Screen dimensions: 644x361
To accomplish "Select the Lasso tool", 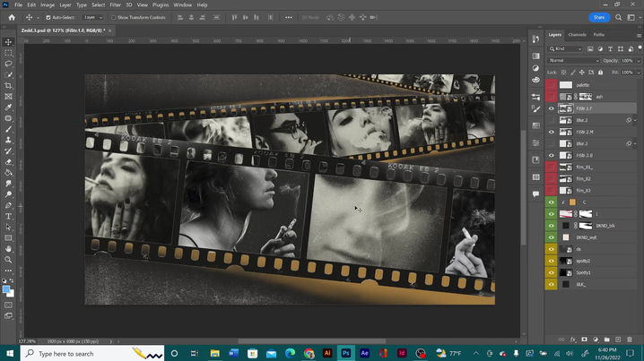I will pyautogui.click(x=8, y=64).
